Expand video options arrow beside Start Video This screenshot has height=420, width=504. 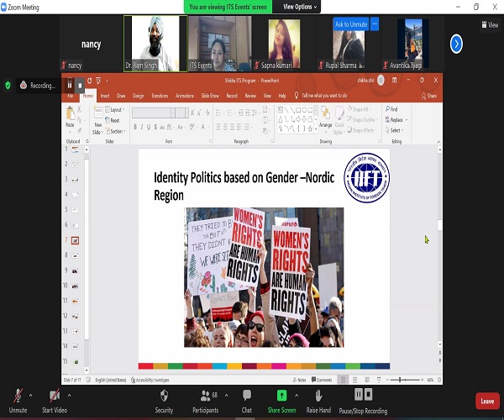[x=69, y=396]
